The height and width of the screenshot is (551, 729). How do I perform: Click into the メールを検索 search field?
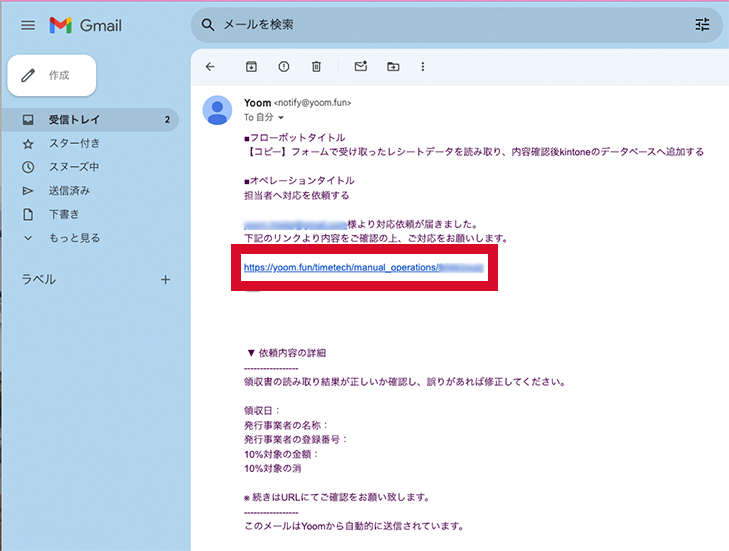tap(456, 25)
